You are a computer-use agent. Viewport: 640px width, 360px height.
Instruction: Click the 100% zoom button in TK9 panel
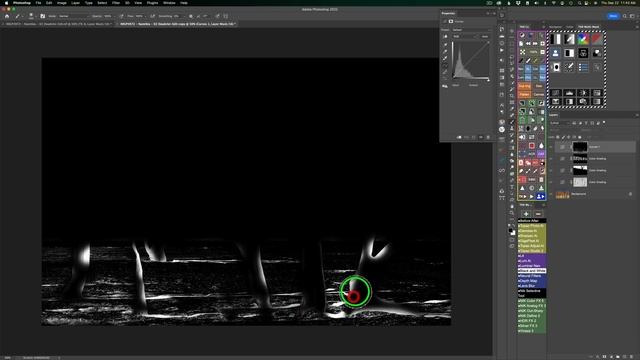pyautogui.click(x=533, y=52)
